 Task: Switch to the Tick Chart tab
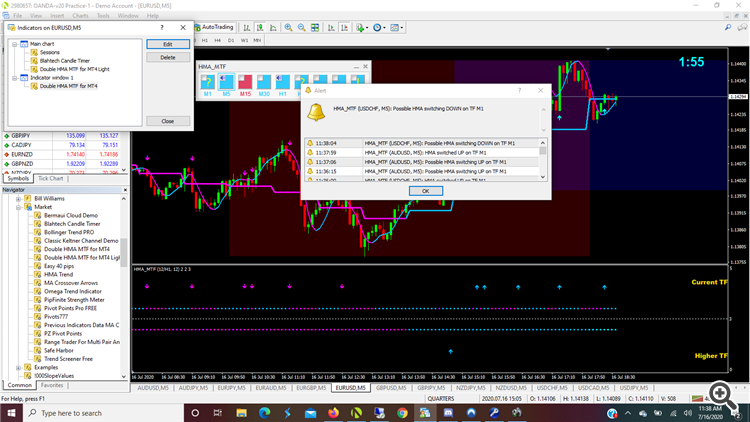click(x=50, y=178)
